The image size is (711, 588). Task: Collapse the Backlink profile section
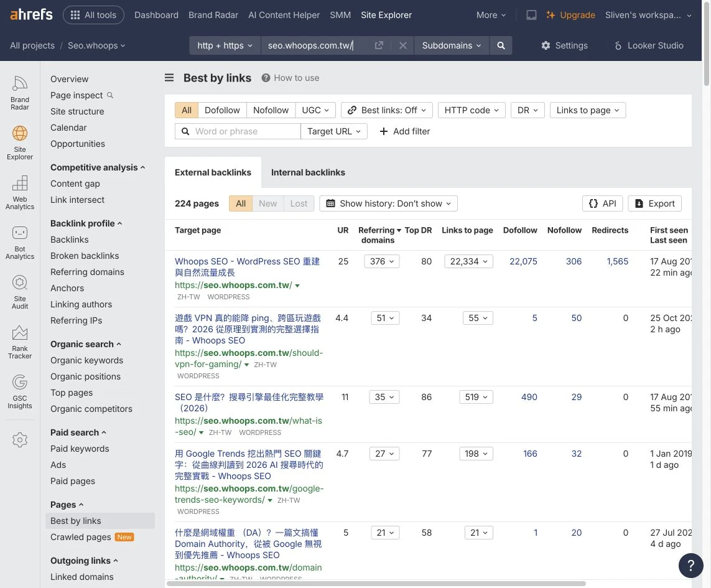pos(86,223)
